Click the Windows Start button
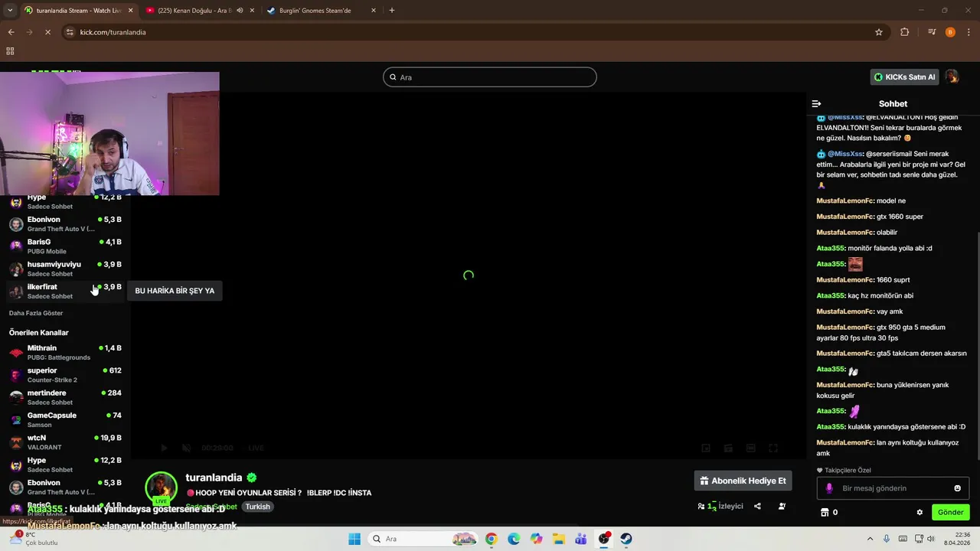Viewport: 980px width, 551px height. 354,539
